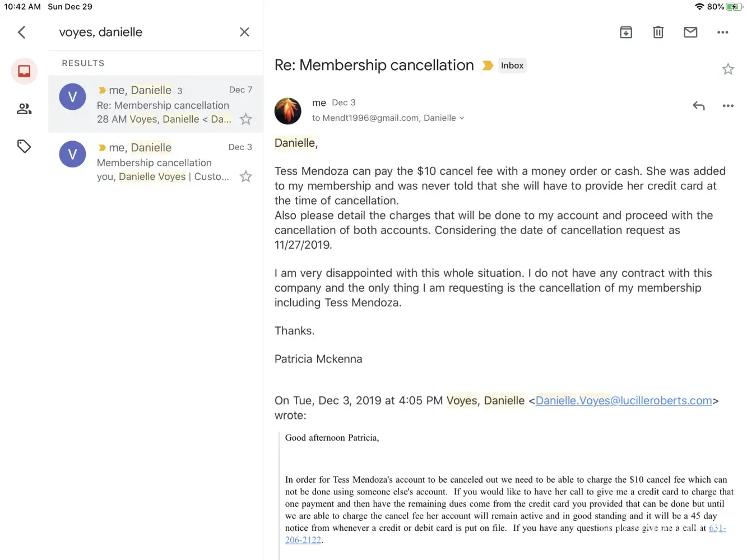Open message options beside the reply arrow
747x560 pixels.
pos(728,106)
